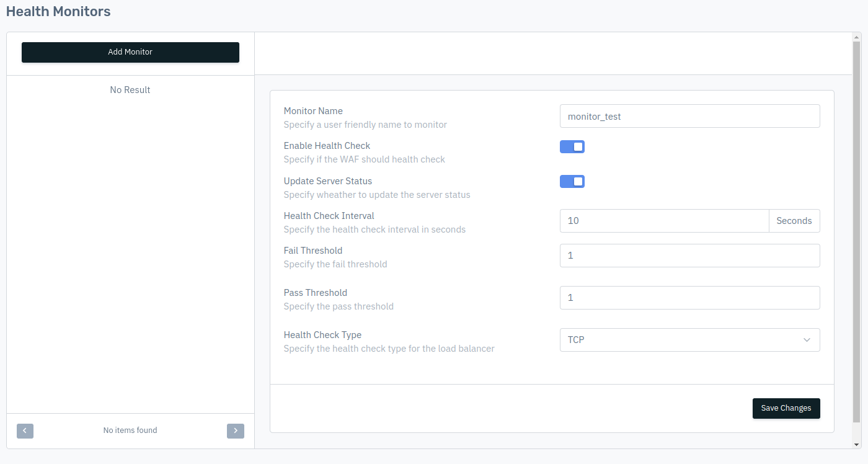This screenshot has width=868, height=464.
Task: Click the previous page arrow icon
Action: point(25,431)
